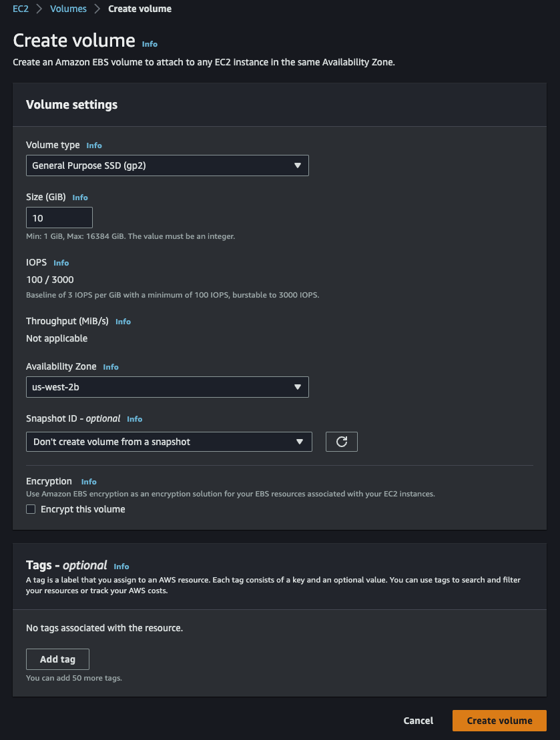
Task: Open the Volume type dropdown
Action: tap(167, 165)
